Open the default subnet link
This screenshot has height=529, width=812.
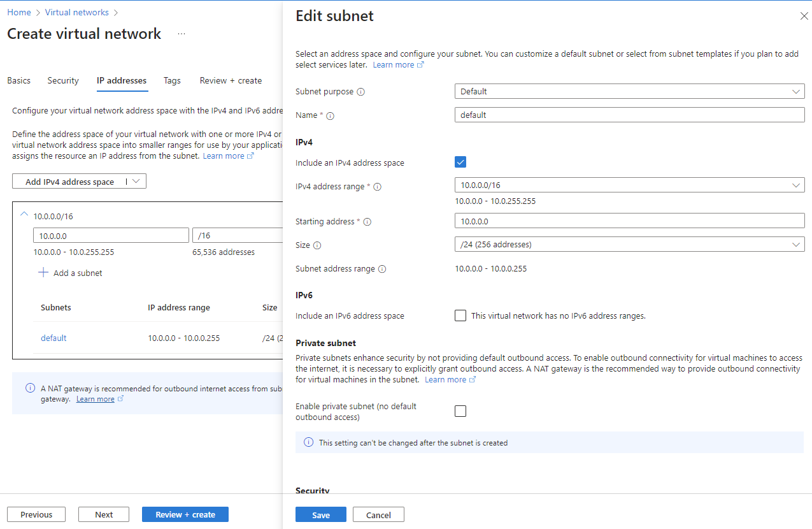[53, 338]
